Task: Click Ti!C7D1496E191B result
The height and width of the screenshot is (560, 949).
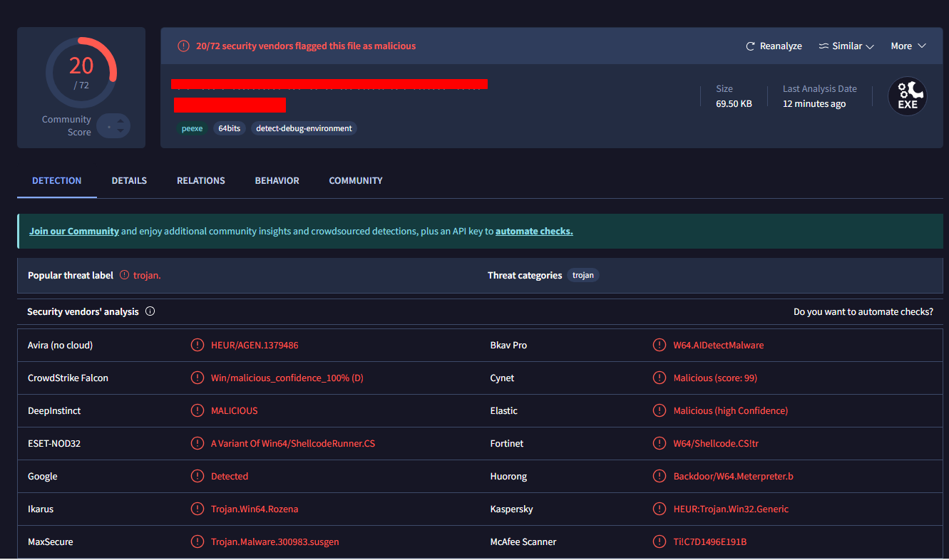Action: pyautogui.click(x=710, y=541)
